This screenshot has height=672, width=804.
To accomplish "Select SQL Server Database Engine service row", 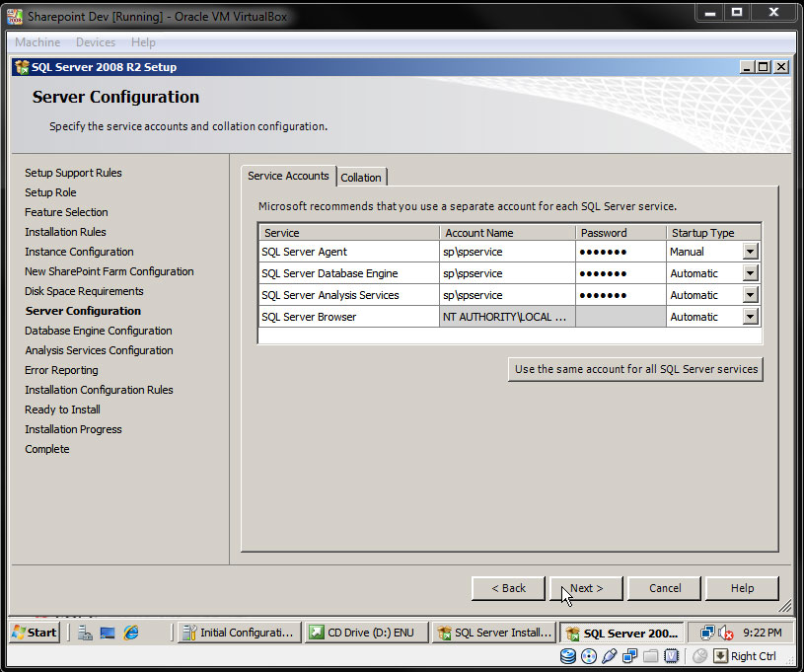I will point(349,273).
